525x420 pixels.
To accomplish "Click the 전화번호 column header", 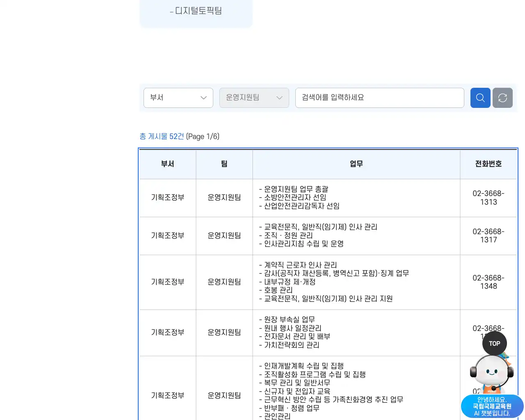I will (x=488, y=164).
